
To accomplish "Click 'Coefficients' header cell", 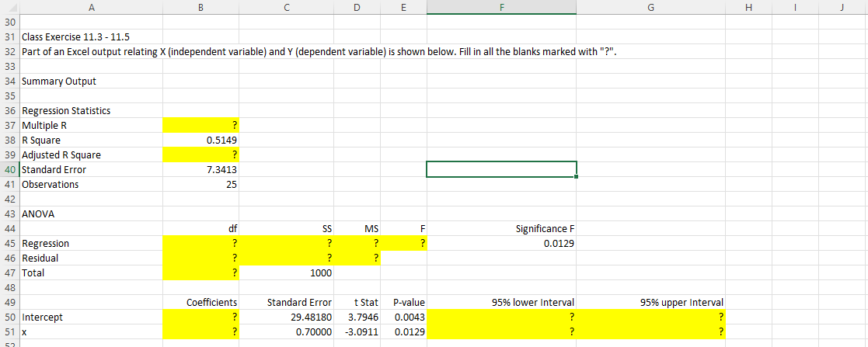I will [201, 302].
